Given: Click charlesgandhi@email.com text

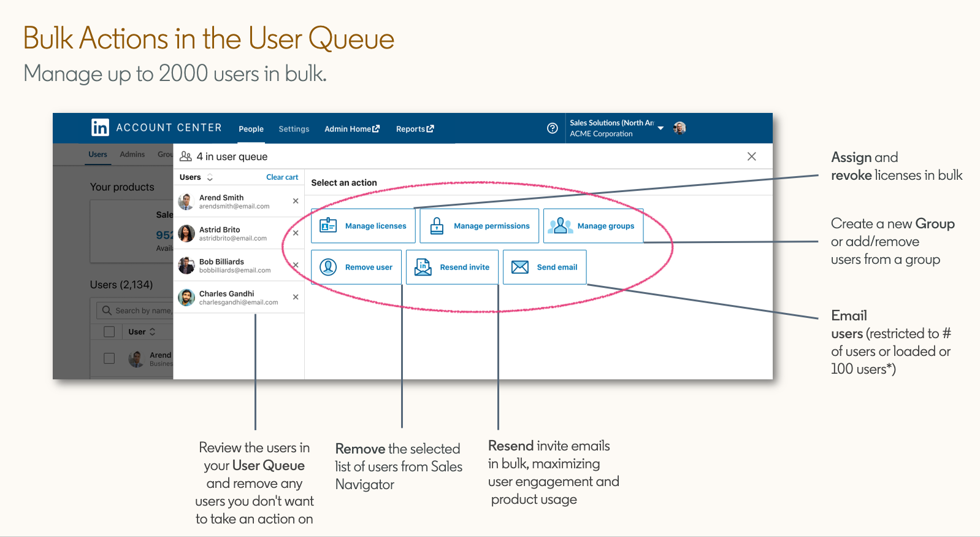Looking at the screenshot, I should click(x=239, y=302).
